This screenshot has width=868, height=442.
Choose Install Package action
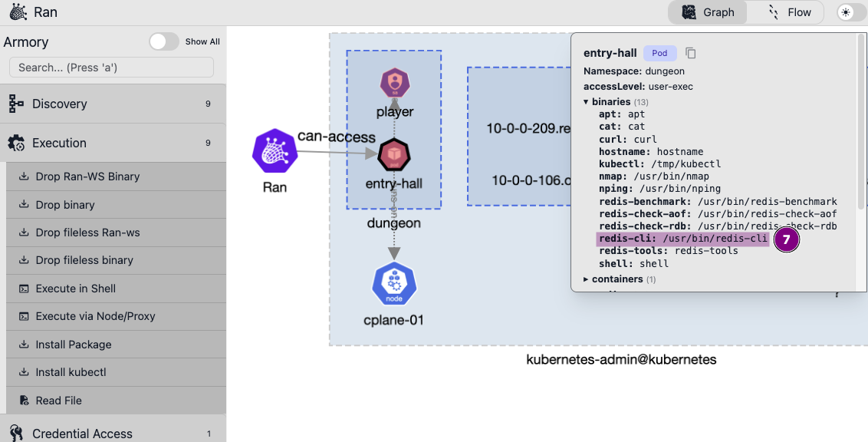click(117, 345)
